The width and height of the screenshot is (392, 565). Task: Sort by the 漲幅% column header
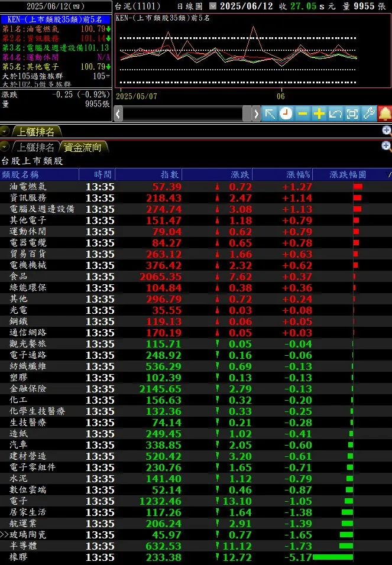tap(283, 174)
